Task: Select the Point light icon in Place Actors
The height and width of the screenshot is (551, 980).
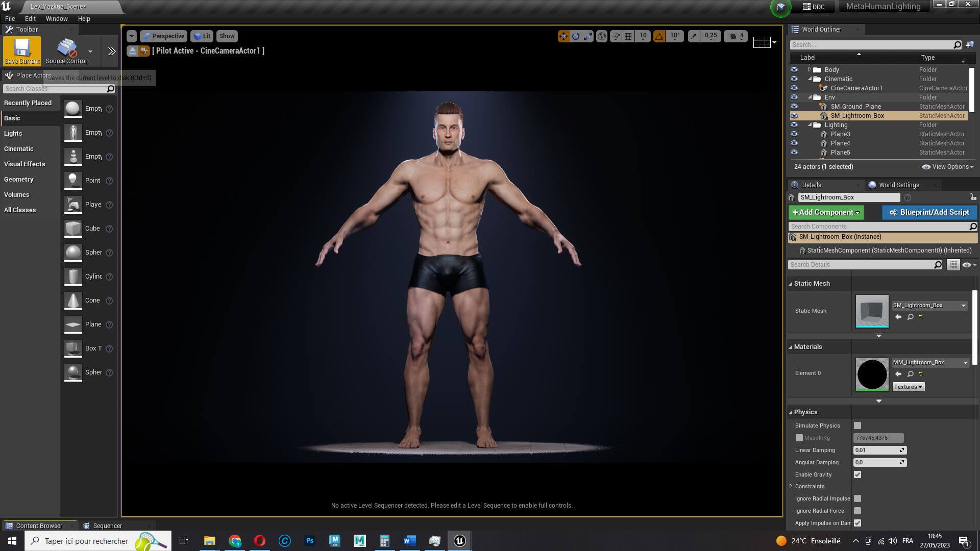Action: tap(73, 181)
